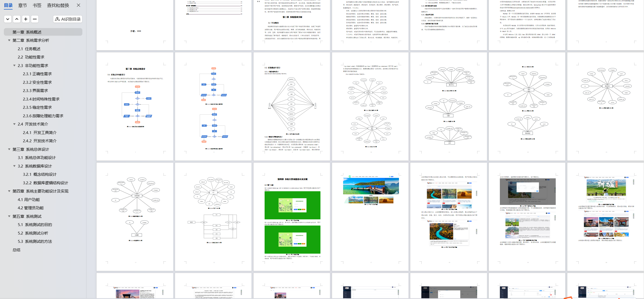Select the 总结 outline entry

point(16,250)
